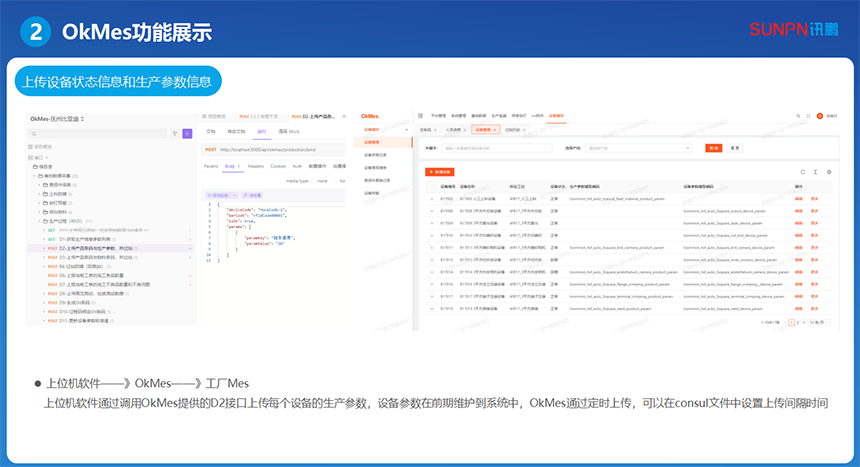The image size is (860, 467).
Task: Expand table row for device 817003
Action: coord(432,199)
